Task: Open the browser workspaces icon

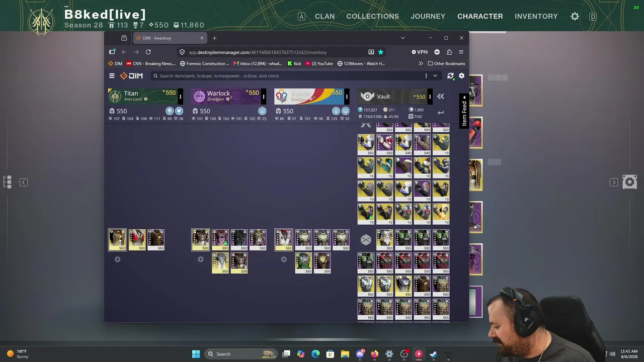Action: pos(124,38)
